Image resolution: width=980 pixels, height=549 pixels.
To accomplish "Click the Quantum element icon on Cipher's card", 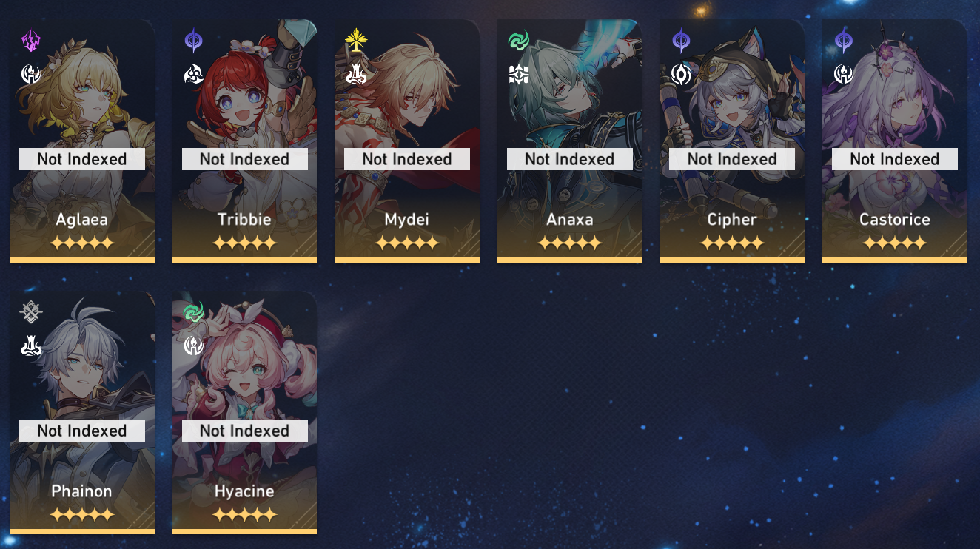I will coord(681,41).
